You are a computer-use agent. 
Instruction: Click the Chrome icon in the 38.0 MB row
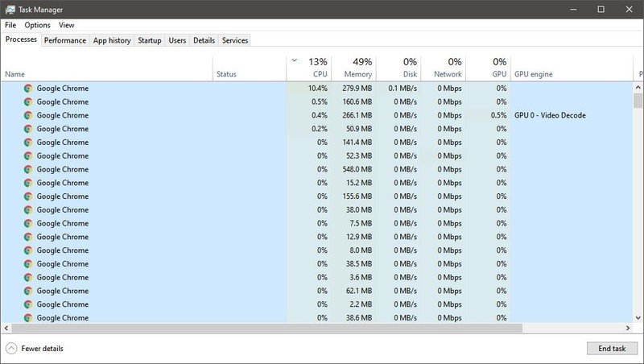[x=28, y=210]
